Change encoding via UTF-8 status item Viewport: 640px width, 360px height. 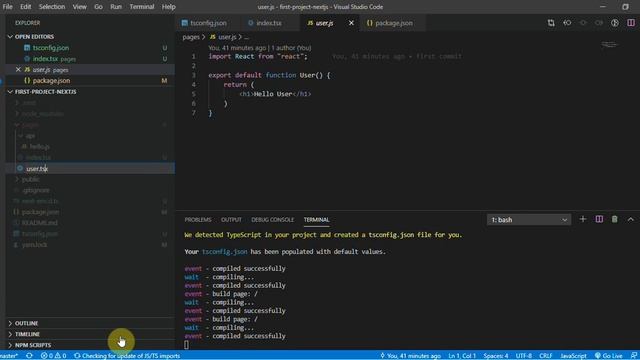(524, 356)
